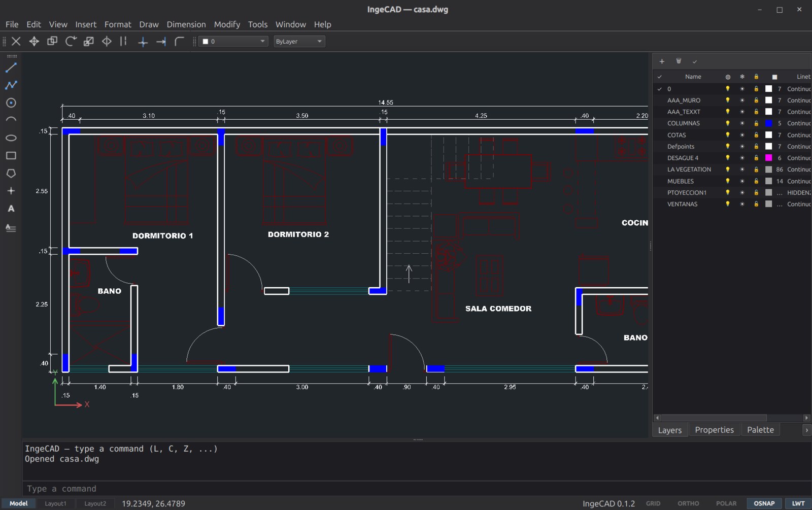Switch to the Layout2 tab

[x=95, y=503]
